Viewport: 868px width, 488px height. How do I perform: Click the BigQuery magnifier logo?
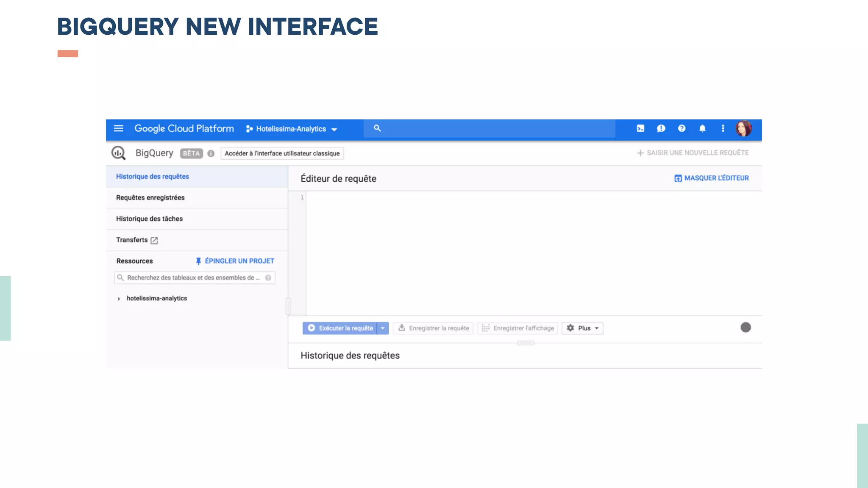(118, 153)
